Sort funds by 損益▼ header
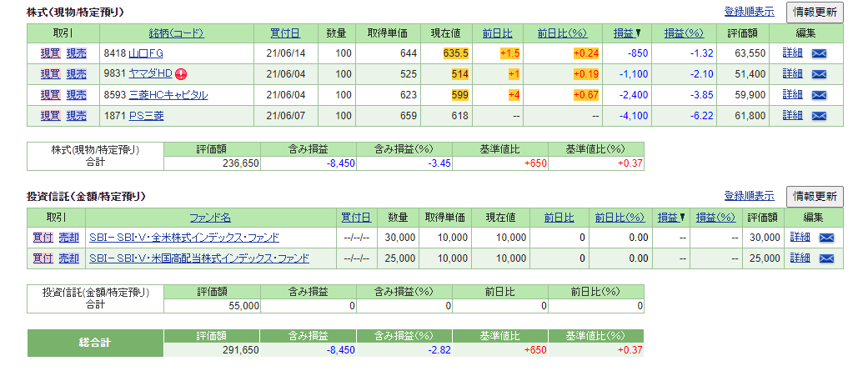The width and height of the screenshot is (868, 371). point(671,218)
